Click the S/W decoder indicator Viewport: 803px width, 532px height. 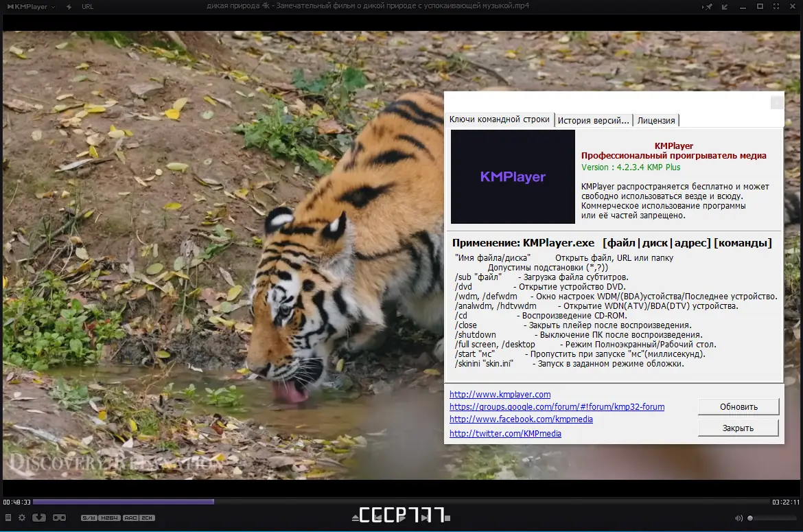point(89,518)
